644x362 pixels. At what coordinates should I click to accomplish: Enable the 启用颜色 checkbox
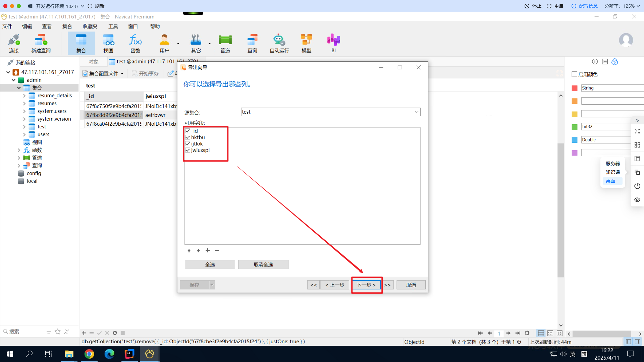(575, 74)
